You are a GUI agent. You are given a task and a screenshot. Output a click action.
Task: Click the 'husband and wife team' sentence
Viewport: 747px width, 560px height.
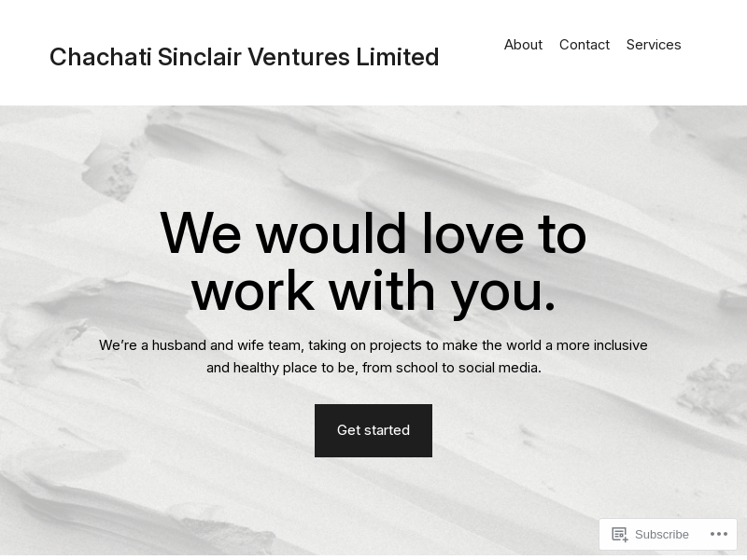tap(373, 345)
